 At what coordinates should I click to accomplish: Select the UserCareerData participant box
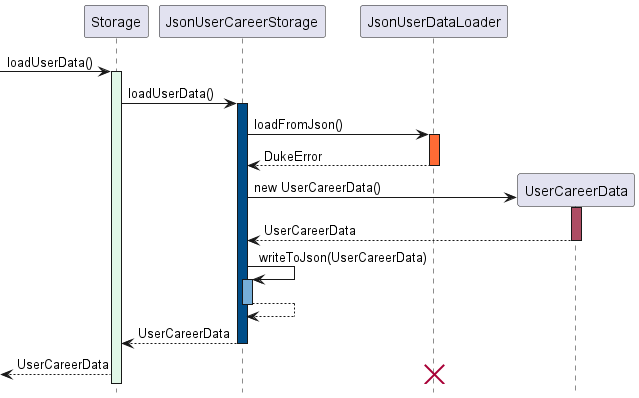(x=576, y=190)
